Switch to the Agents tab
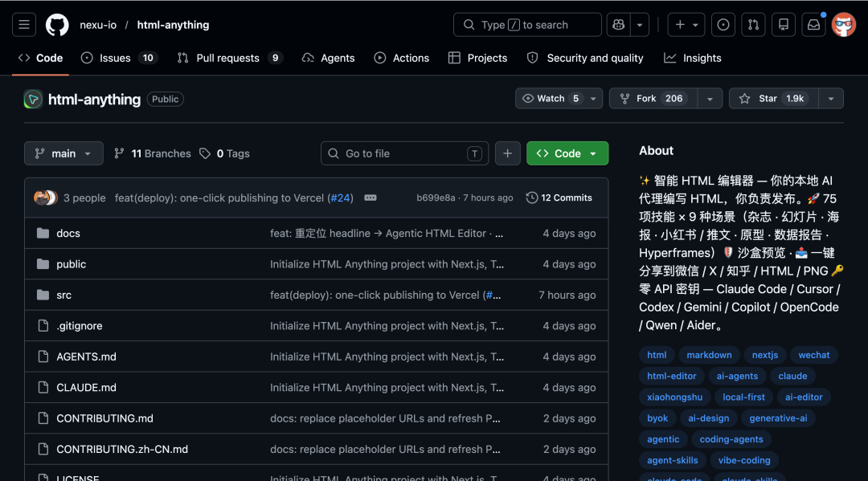Viewport: 868px width, 481px height. point(328,58)
